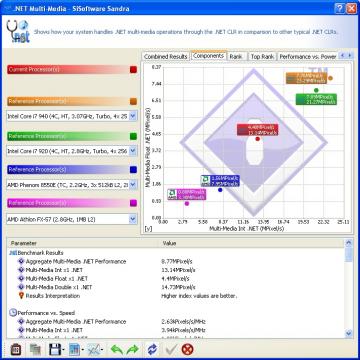The height and width of the screenshot is (360, 360).
Task: Toggle the blue Reference Processor checkbox
Action: (133, 170)
